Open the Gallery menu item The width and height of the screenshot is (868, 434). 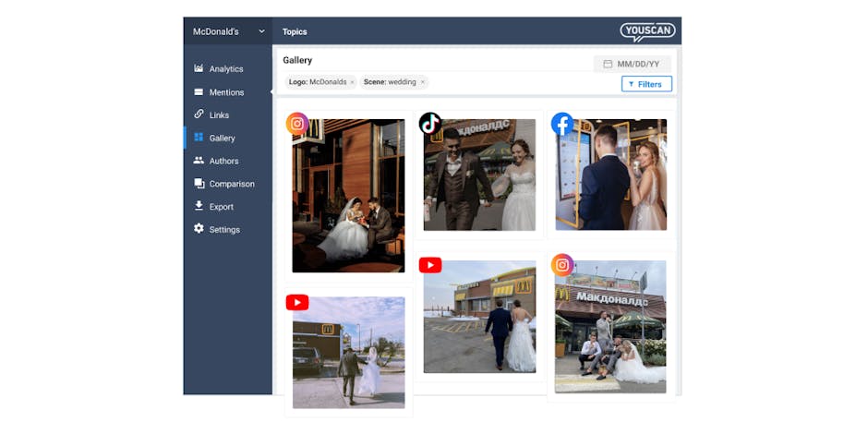(x=222, y=139)
